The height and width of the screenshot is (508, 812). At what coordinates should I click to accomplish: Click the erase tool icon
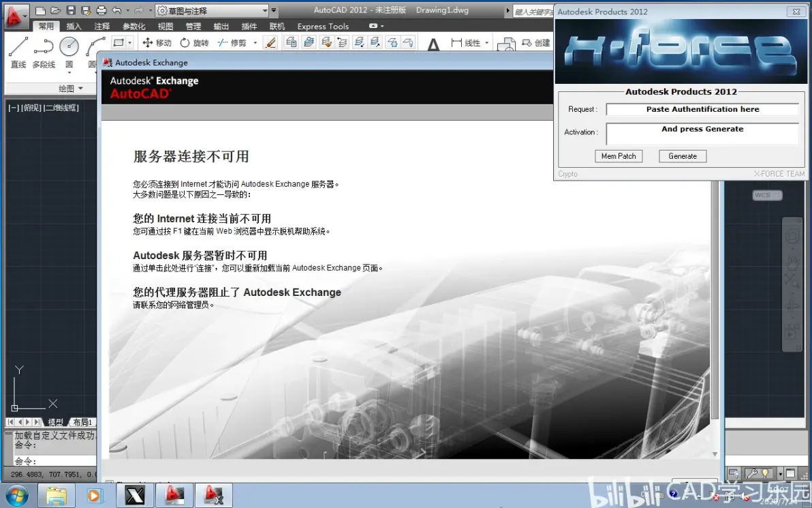pyautogui.click(x=270, y=42)
